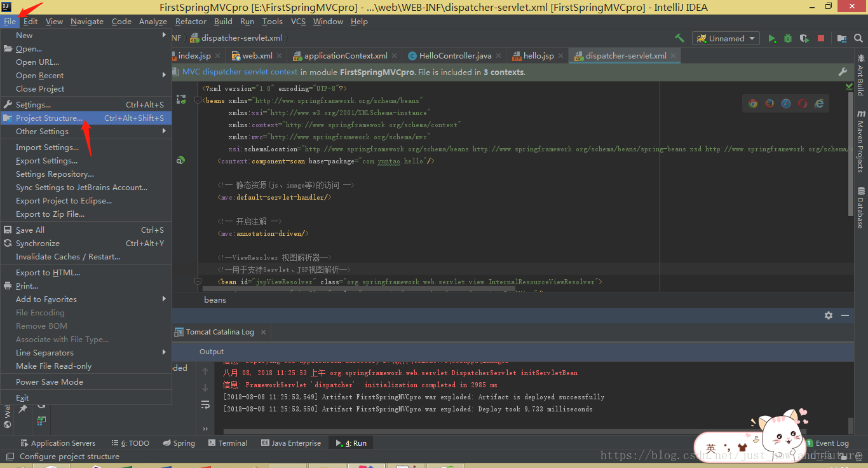Click green inspection checkmark at editor corner
This screenshot has height=468, width=868.
(x=850, y=86)
